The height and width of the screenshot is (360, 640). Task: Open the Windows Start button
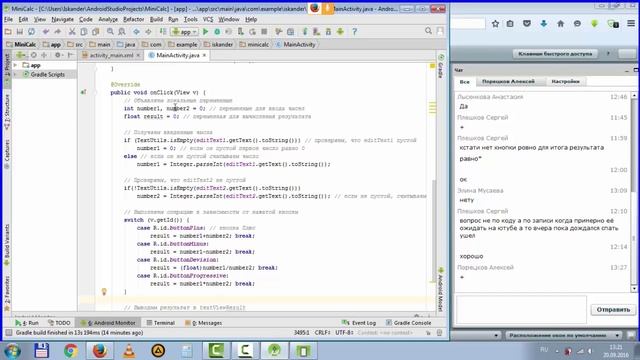pyautogui.click(x=12, y=351)
